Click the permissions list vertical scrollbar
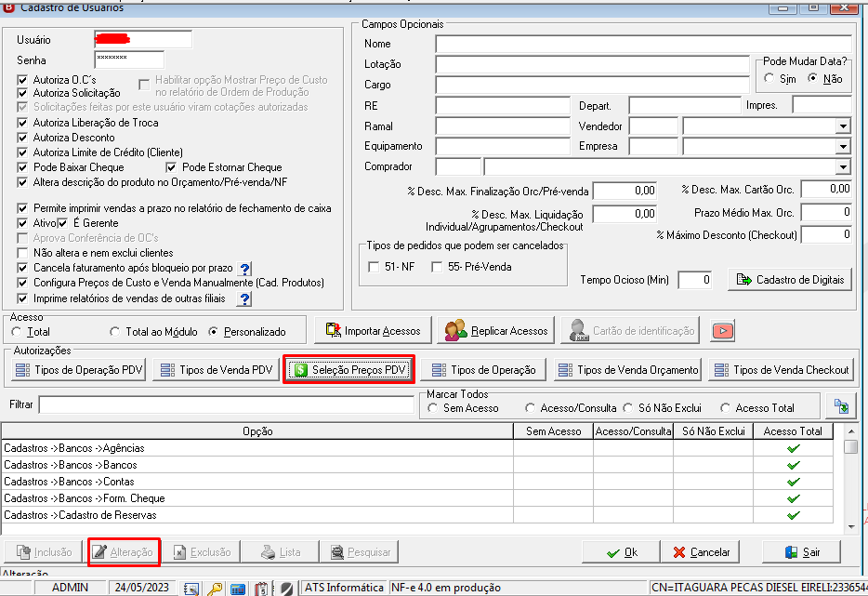Image resolution: width=868 pixels, height=596 pixels. tap(851, 479)
